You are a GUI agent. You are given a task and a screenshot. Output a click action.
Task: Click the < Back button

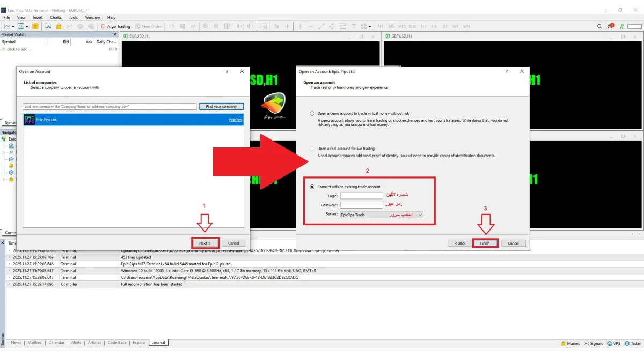460,243
